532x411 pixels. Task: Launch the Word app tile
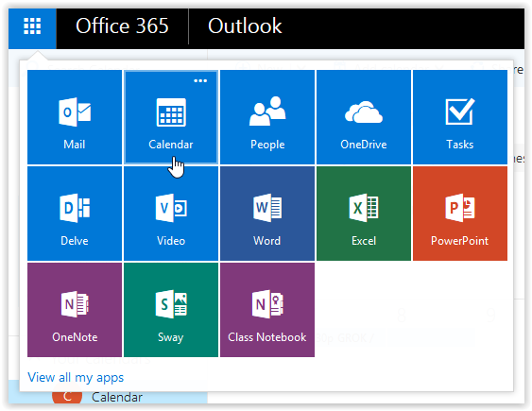coord(267,214)
